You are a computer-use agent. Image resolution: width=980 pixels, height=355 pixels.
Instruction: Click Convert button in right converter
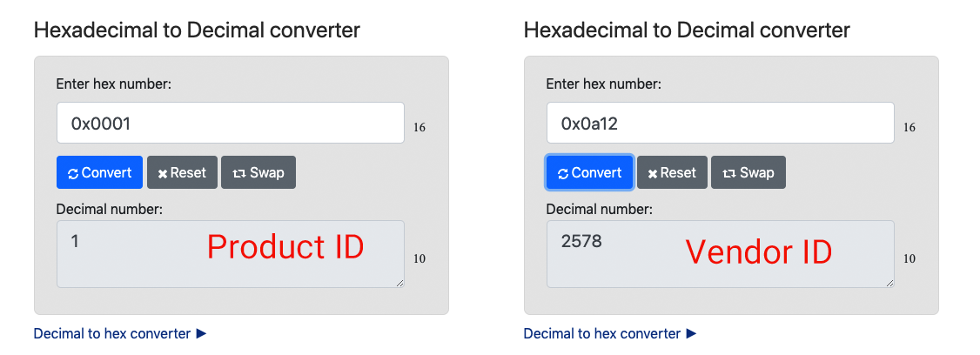[x=589, y=172]
